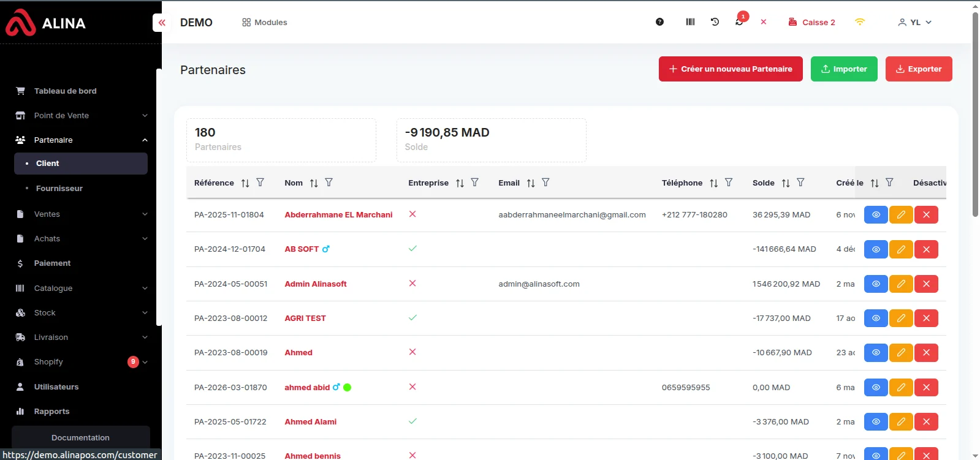Click the green Importer button
The height and width of the screenshot is (460, 980).
coord(844,69)
